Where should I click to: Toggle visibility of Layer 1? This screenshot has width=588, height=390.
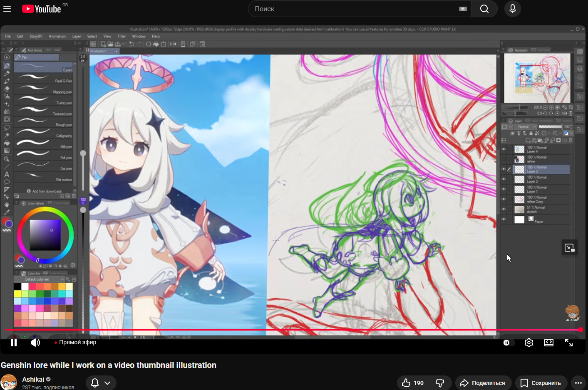504,189
